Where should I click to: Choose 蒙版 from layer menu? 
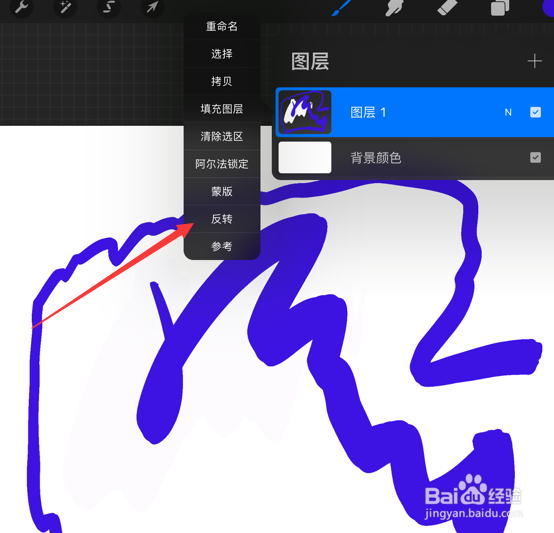(x=222, y=191)
